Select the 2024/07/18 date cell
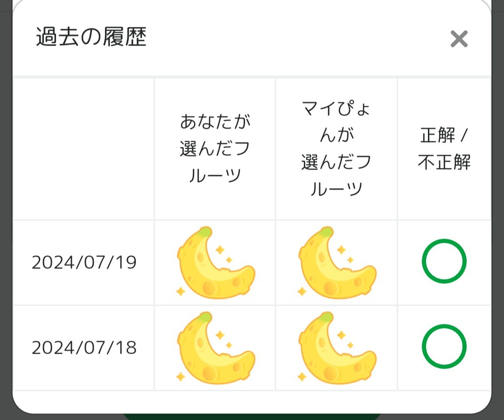 click(84, 348)
